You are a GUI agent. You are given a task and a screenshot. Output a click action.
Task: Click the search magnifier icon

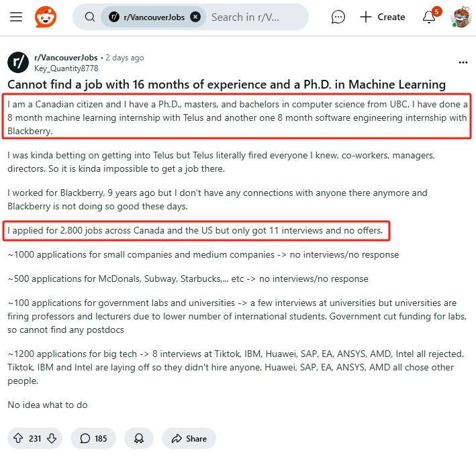(x=90, y=17)
